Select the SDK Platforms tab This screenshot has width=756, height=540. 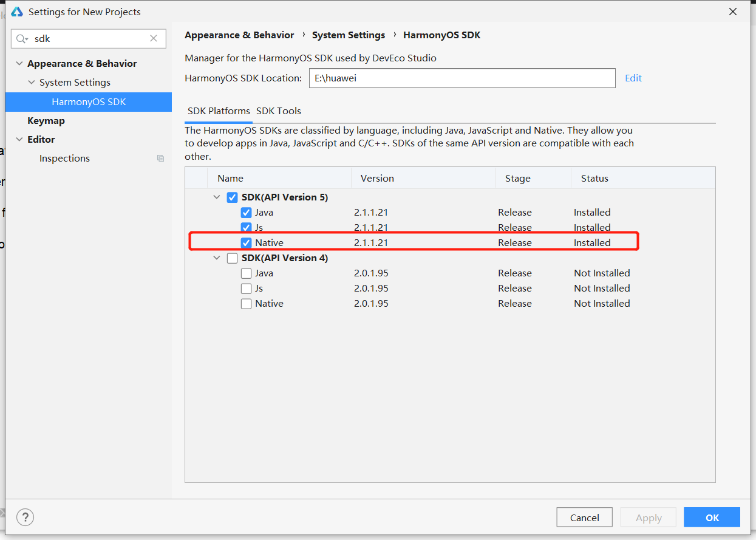(219, 111)
